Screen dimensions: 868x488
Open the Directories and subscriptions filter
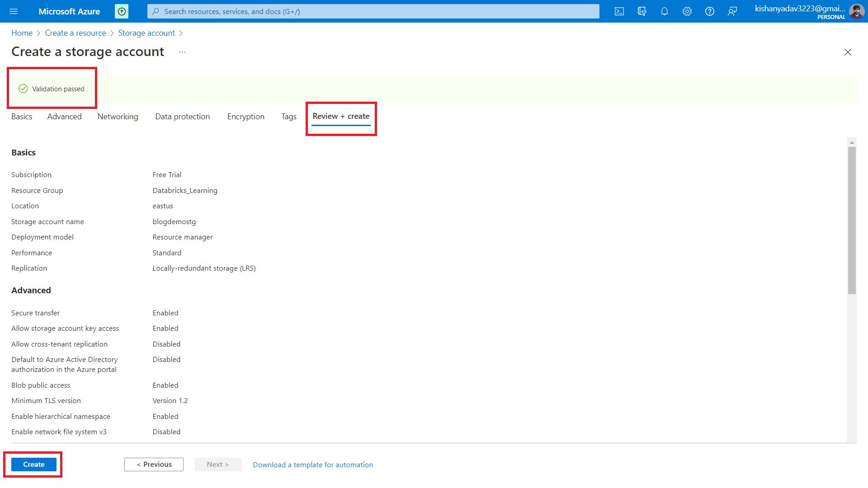642,11
